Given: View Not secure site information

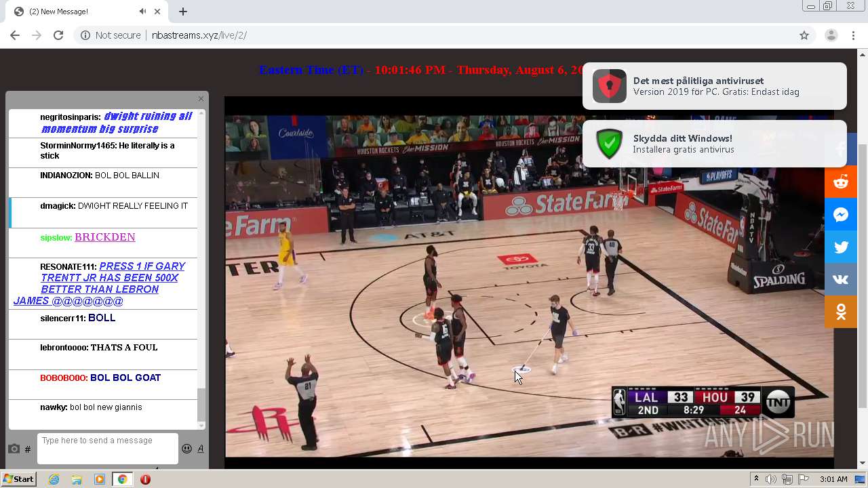Looking at the screenshot, I should click(x=111, y=35).
